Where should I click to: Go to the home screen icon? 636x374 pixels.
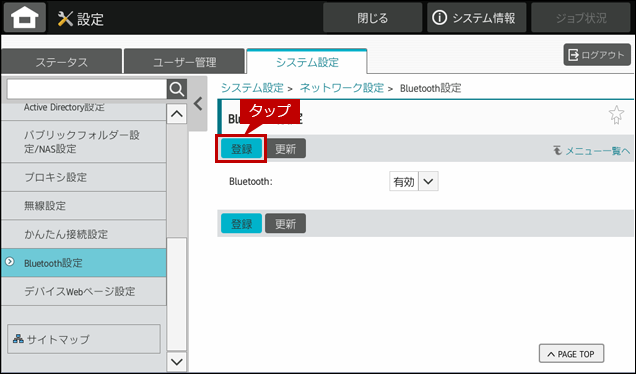(25, 17)
